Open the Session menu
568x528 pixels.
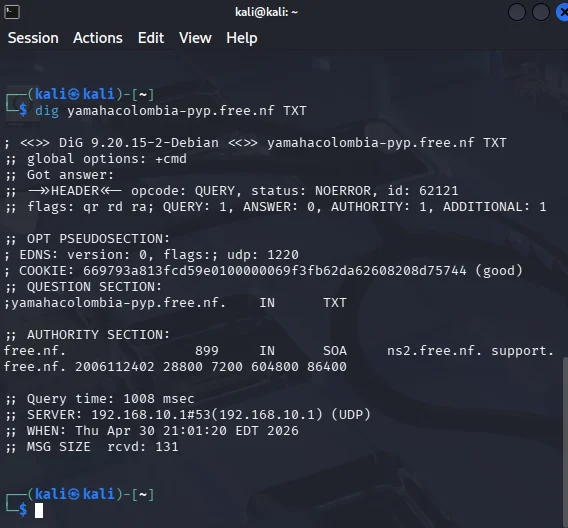(33, 38)
